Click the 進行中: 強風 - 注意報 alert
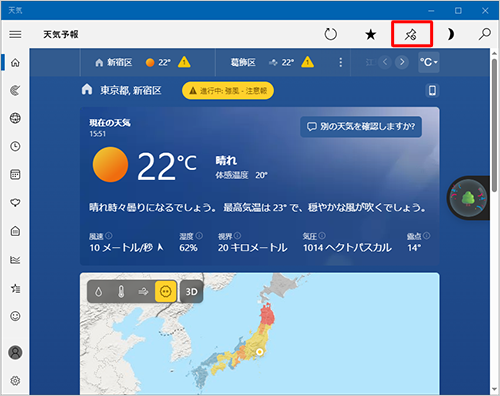The width and height of the screenshot is (500, 396). [228, 91]
